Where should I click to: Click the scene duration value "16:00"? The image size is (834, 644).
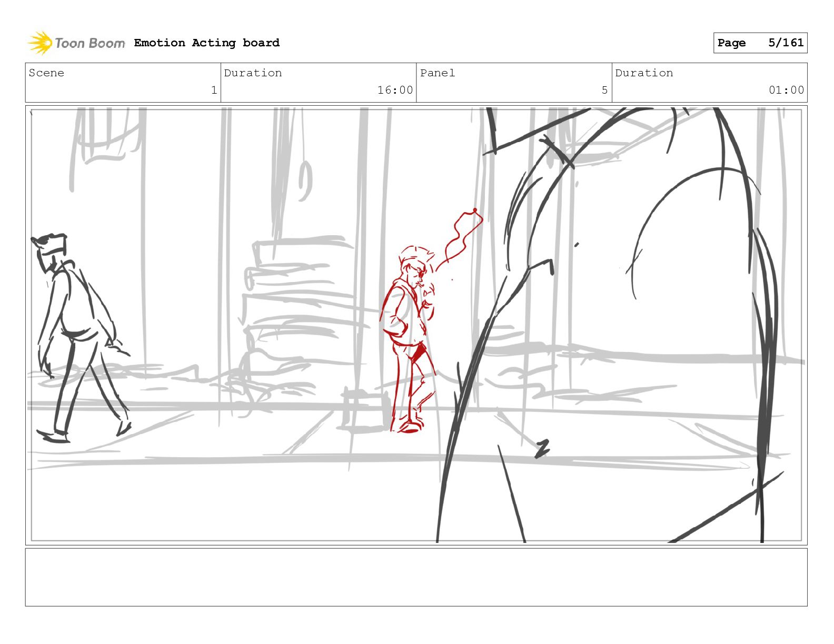tap(395, 90)
